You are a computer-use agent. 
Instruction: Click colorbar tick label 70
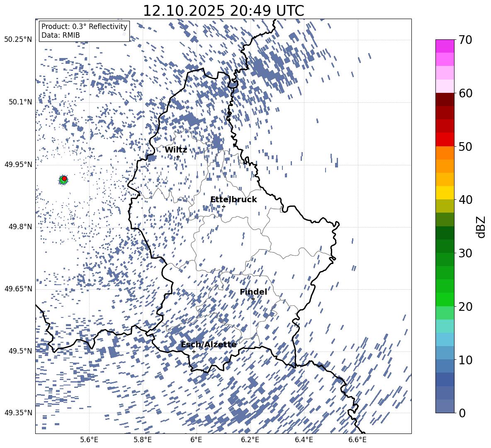pyautogui.click(x=465, y=40)
